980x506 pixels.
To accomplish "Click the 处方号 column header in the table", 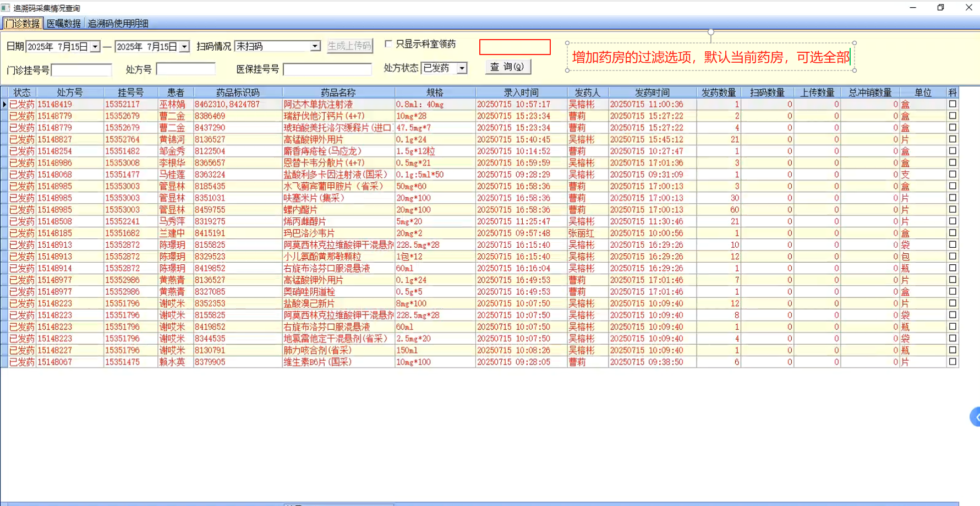I will 70,93.
